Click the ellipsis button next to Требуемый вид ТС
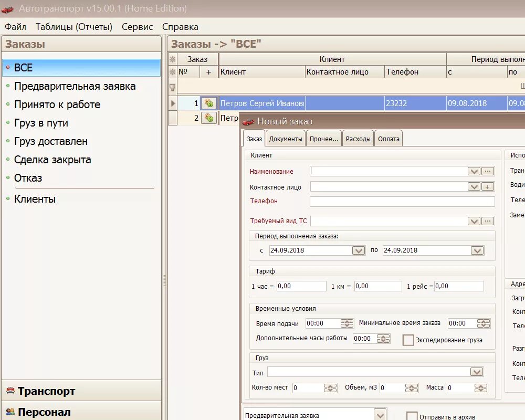525x420 pixels. pyautogui.click(x=488, y=220)
